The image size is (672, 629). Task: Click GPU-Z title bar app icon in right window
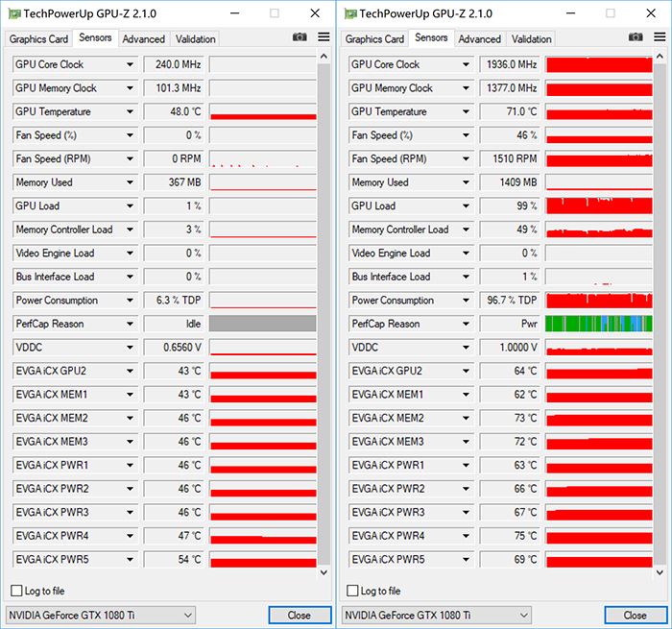click(x=349, y=12)
